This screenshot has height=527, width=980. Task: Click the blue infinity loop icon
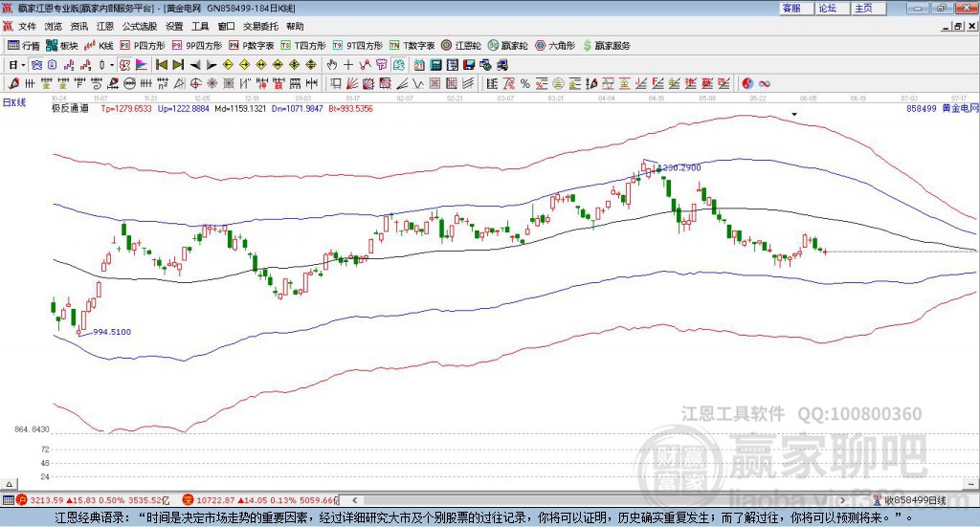point(765,83)
